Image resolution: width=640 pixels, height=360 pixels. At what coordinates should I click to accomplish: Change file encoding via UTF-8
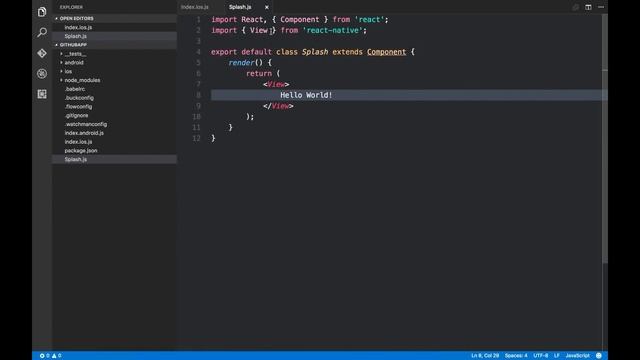(540, 356)
